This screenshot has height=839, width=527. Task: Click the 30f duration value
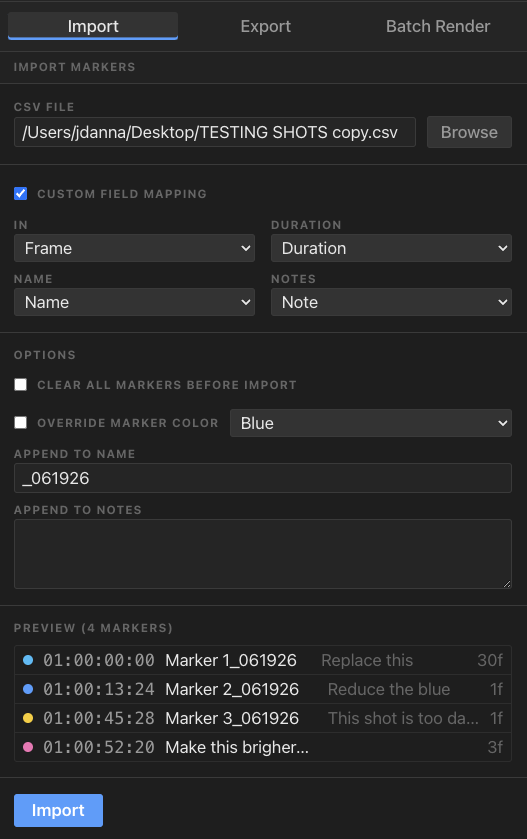pos(490,660)
